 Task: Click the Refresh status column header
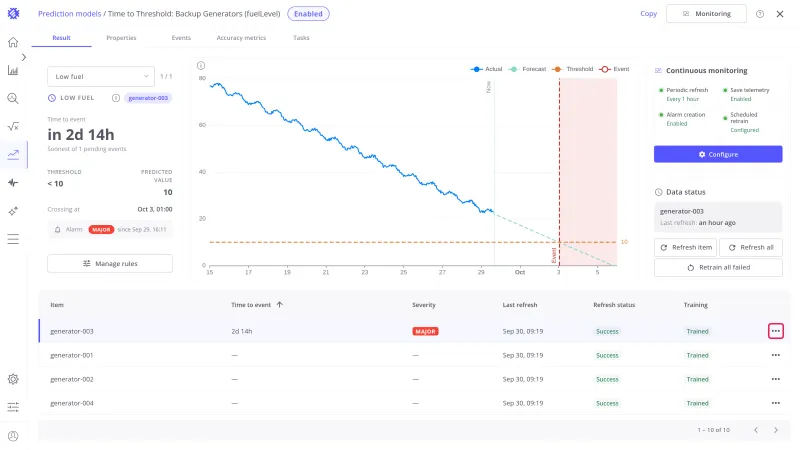click(614, 305)
